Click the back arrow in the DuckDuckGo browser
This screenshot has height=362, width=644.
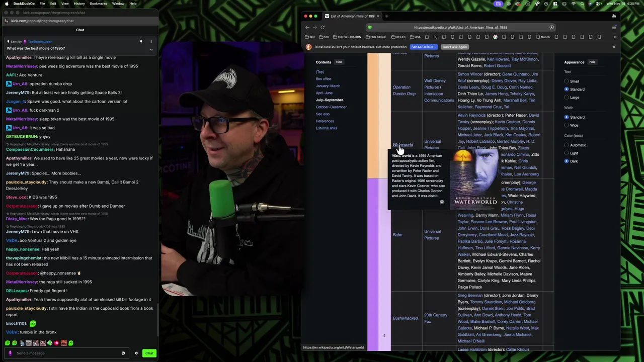(307, 27)
